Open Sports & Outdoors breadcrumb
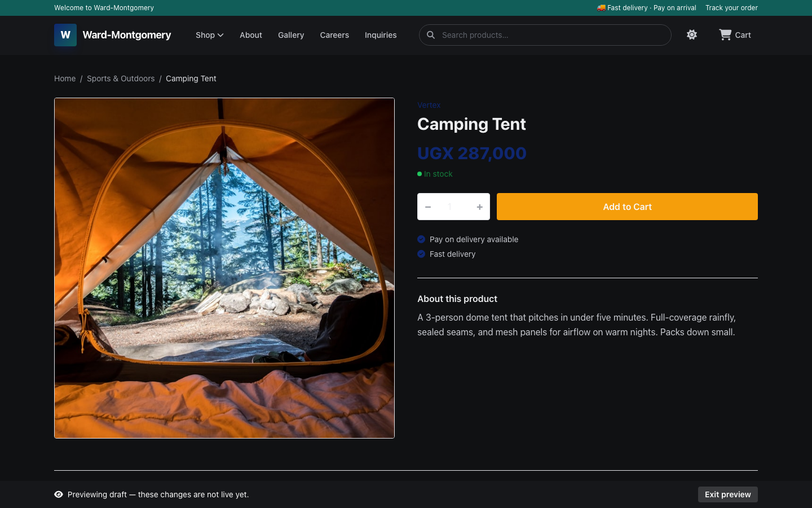 pos(121,78)
